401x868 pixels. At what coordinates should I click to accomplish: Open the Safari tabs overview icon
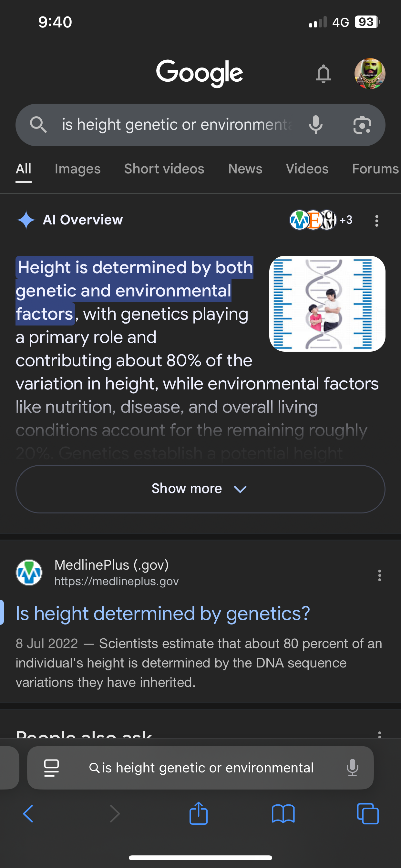tap(368, 814)
